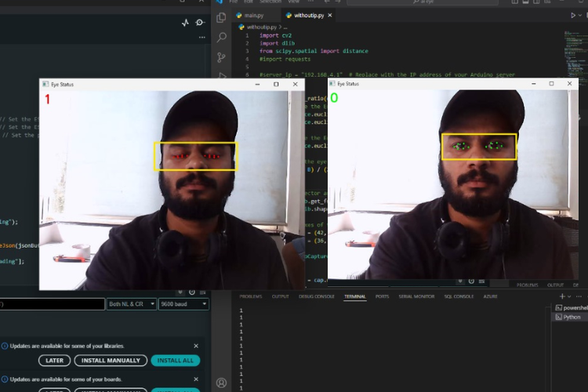This screenshot has height=392, width=588.
Task: Select the powershell terminal in list
Action: click(x=571, y=308)
